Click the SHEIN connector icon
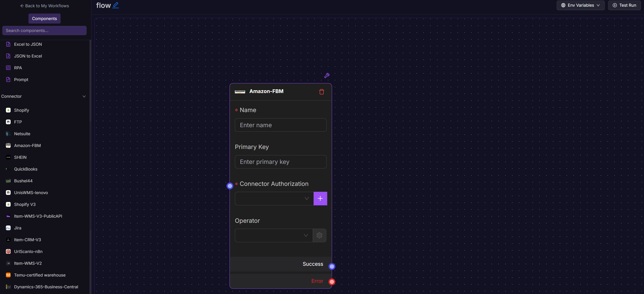The image size is (644, 294). (x=8, y=157)
